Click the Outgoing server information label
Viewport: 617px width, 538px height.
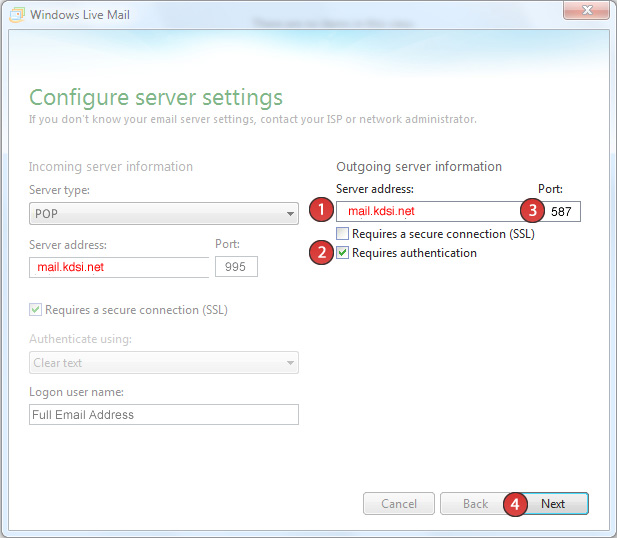[x=419, y=167]
